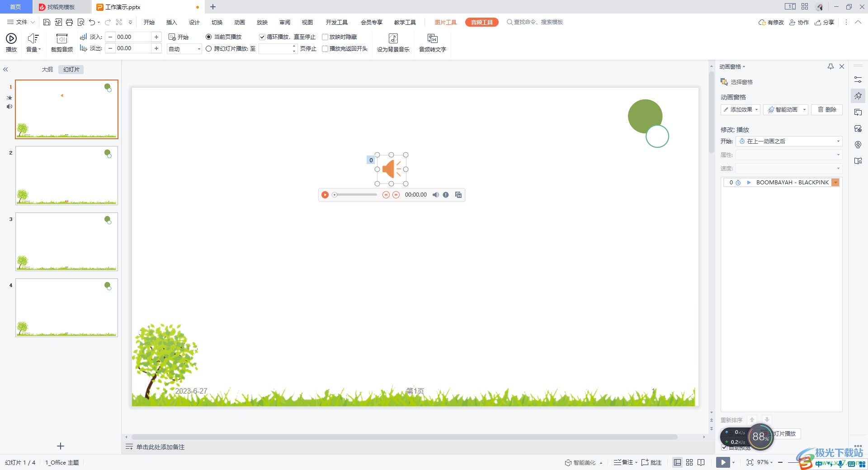
Task: Pin the animation pane
Action: [x=830, y=66]
